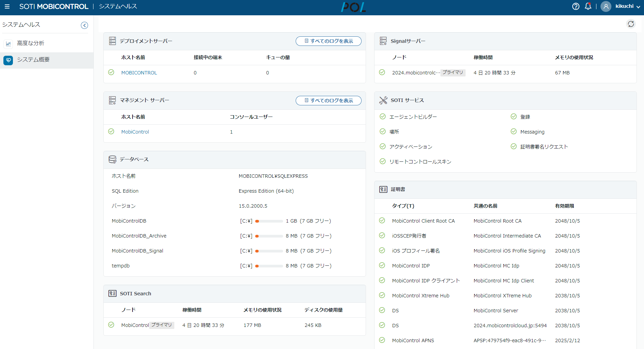Click the user avatar icon
Image resolution: width=644 pixels, height=349 pixels.
point(606,6)
